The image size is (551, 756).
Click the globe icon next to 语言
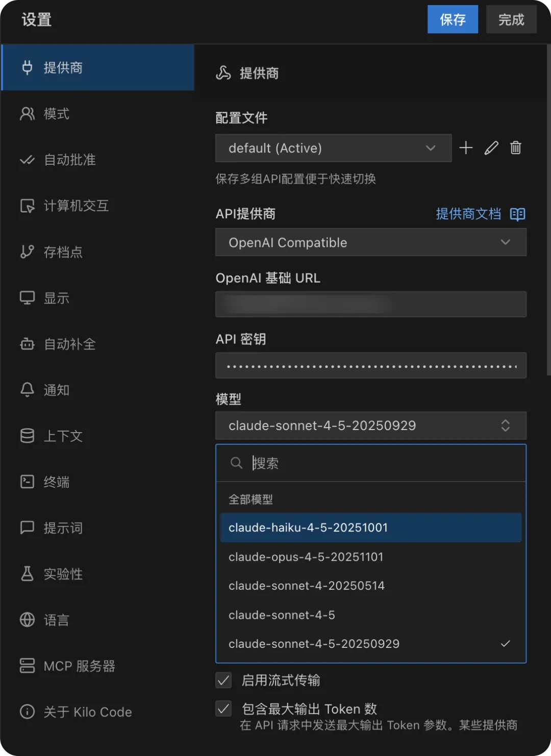click(x=27, y=620)
